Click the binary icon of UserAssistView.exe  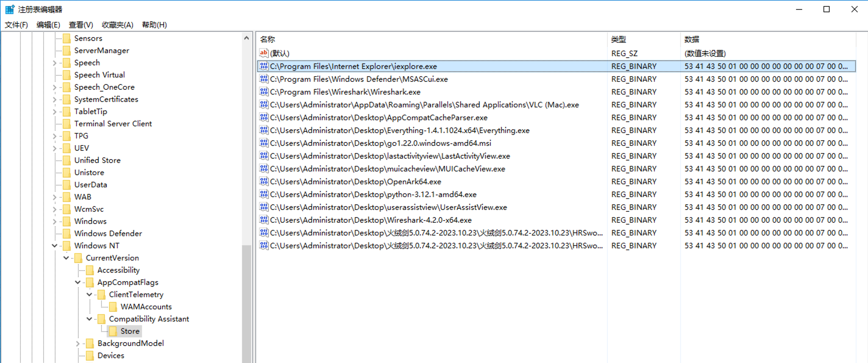click(264, 207)
